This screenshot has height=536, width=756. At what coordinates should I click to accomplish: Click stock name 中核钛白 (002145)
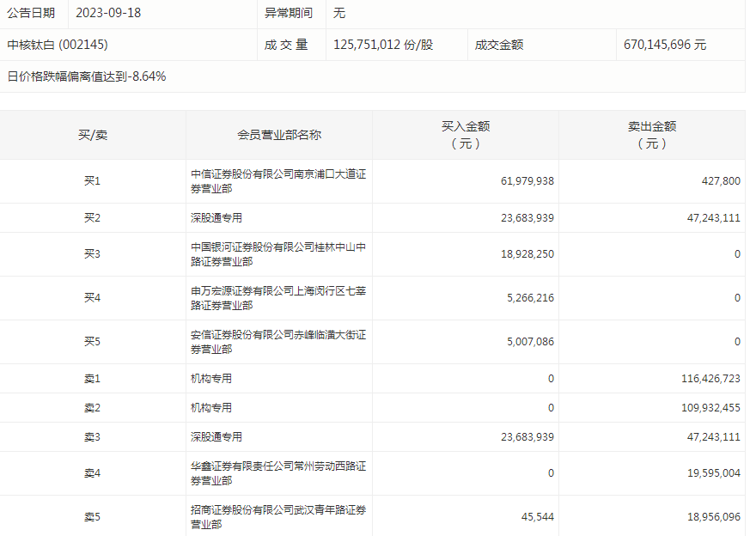pyautogui.click(x=58, y=45)
